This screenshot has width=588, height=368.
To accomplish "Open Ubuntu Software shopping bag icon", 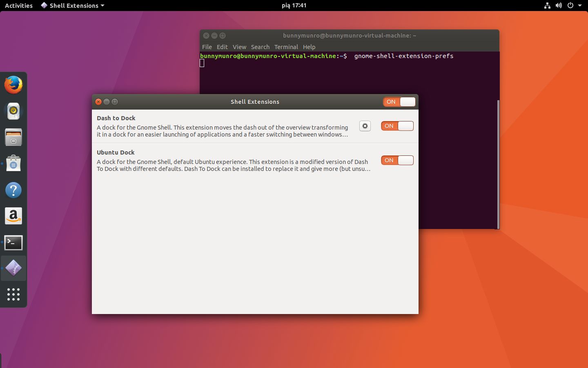I will pos(13,164).
